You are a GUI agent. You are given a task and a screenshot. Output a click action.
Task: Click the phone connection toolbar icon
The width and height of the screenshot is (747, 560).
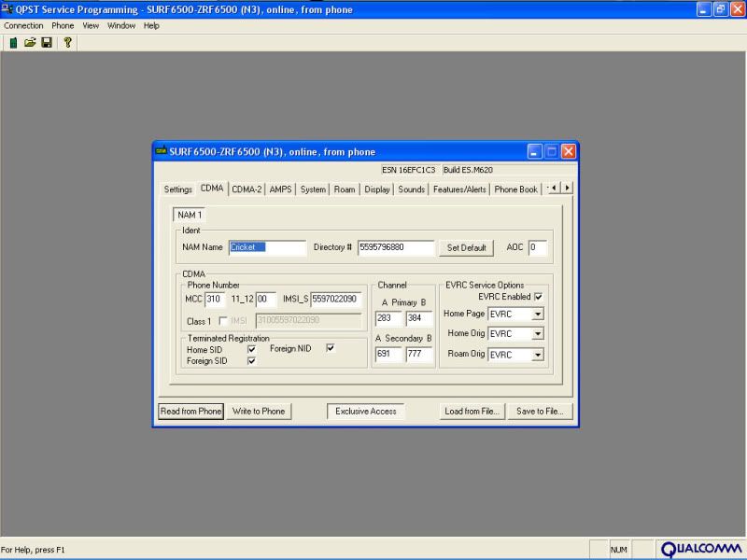tap(13, 43)
